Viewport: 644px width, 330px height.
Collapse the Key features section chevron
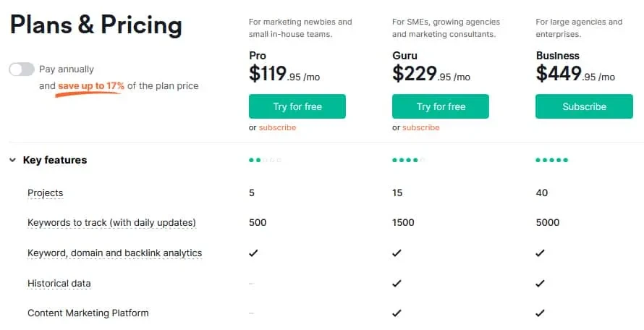pos(13,160)
